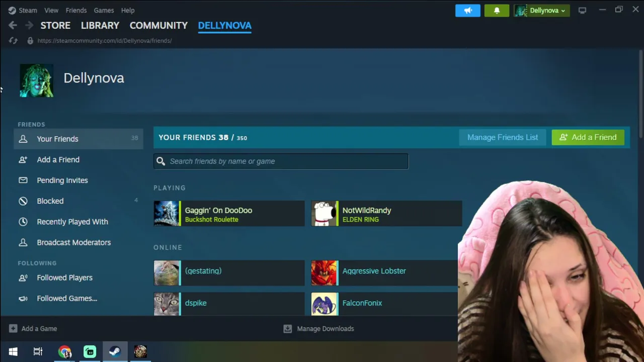This screenshot has height=362, width=644.
Task: Click the Add a Game plus icon
Action: point(13,329)
